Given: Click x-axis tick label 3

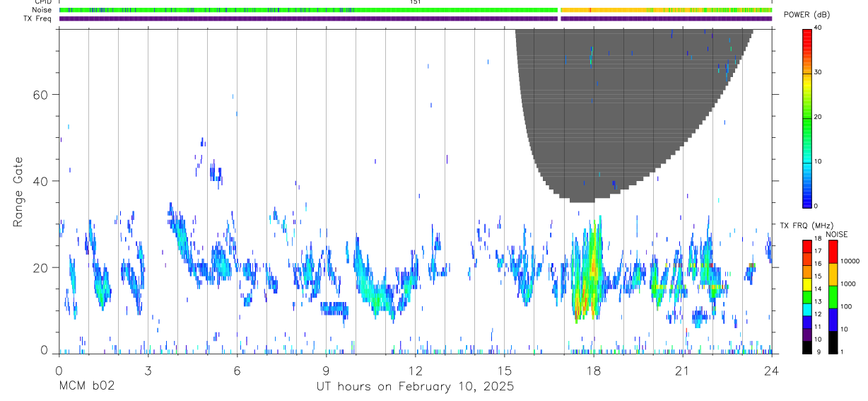Looking at the screenshot, I should (148, 370).
